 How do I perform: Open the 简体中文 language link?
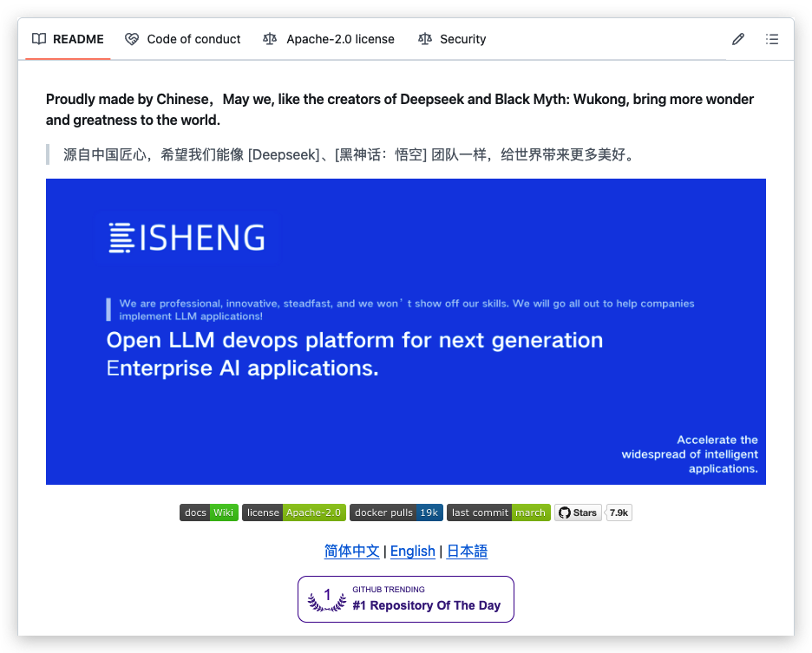tap(351, 552)
